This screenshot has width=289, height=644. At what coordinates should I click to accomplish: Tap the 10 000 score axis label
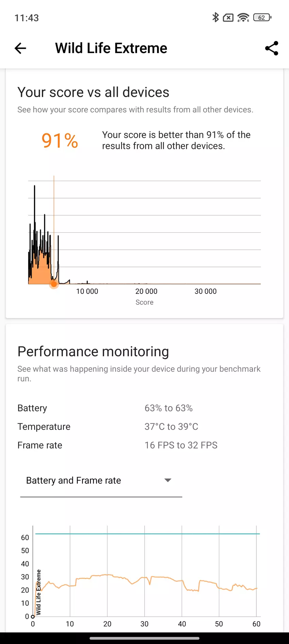click(x=87, y=292)
